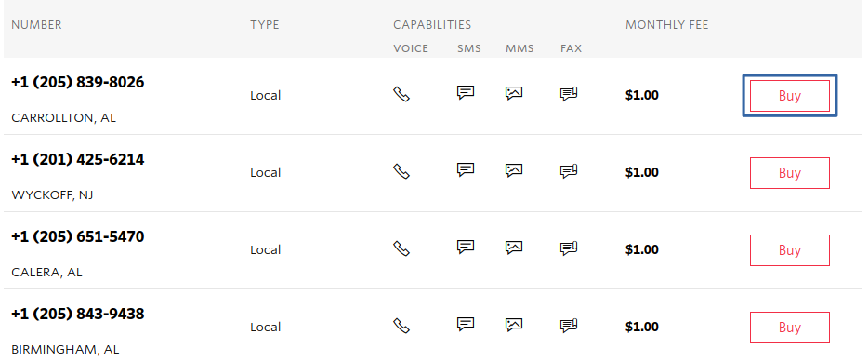Buy the Birmingham, AL number
Image resolution: width=868 pixels, height=362 pixels.
click(x=789, y=328)
